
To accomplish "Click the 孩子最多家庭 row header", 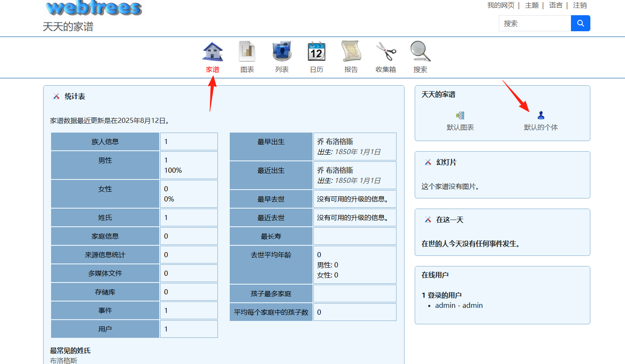I will 271,293.
